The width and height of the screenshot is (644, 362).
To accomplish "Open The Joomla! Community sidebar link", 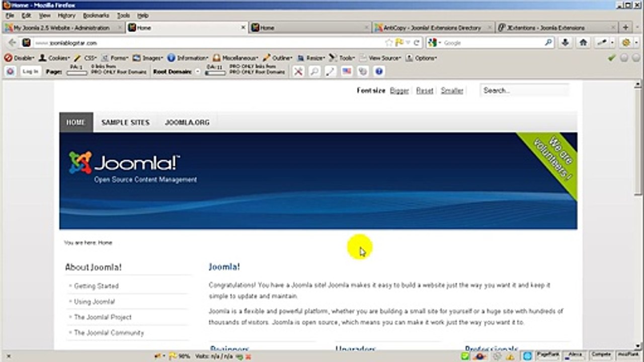I will pos(109,333).
